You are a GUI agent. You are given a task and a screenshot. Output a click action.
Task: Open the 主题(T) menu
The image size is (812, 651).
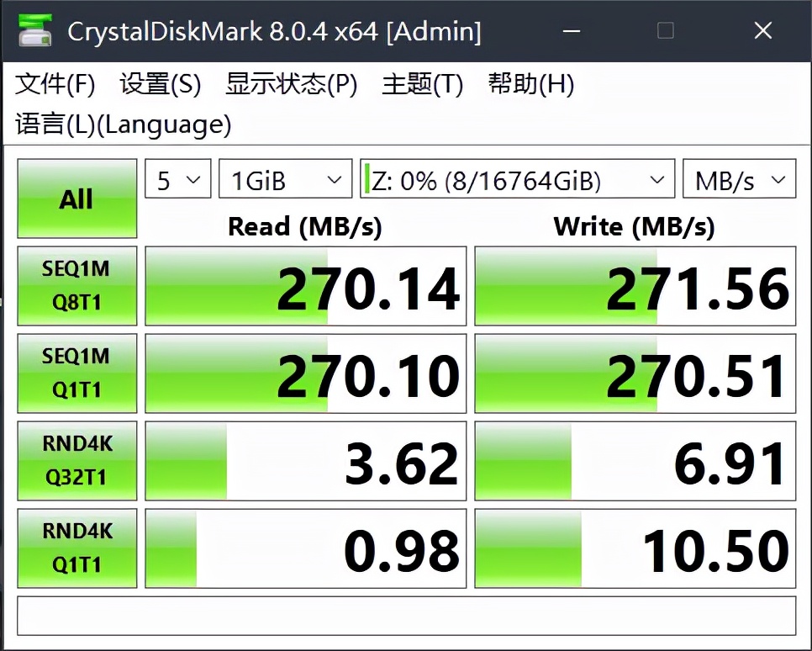(x=422, y=83)
